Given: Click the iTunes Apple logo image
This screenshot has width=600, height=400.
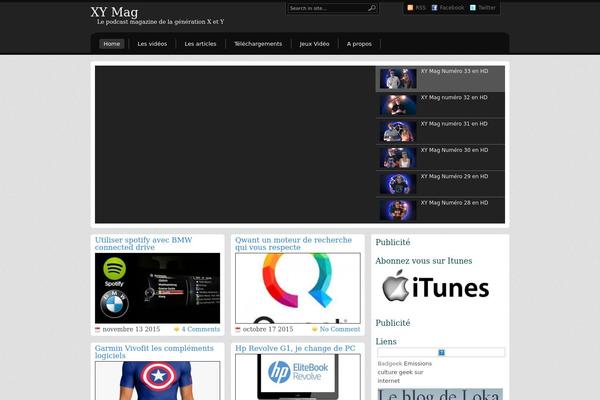Looking at the screenshot, I should (x=436, y=286).
